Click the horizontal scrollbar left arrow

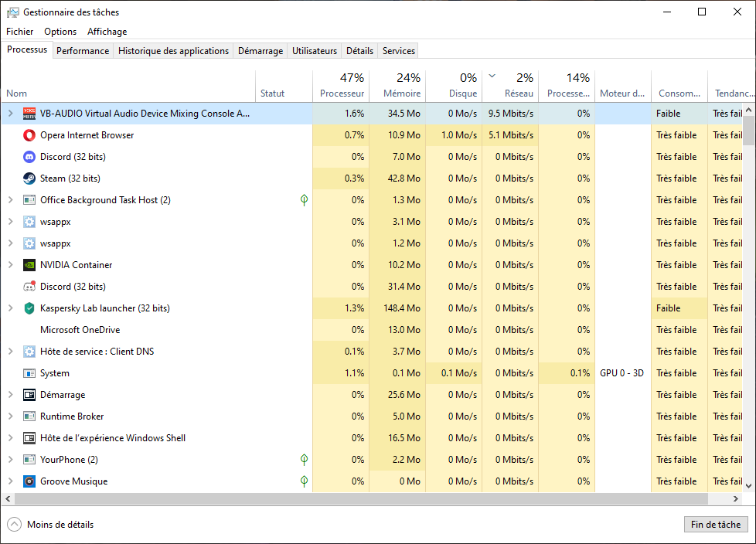tap(8, 499)
